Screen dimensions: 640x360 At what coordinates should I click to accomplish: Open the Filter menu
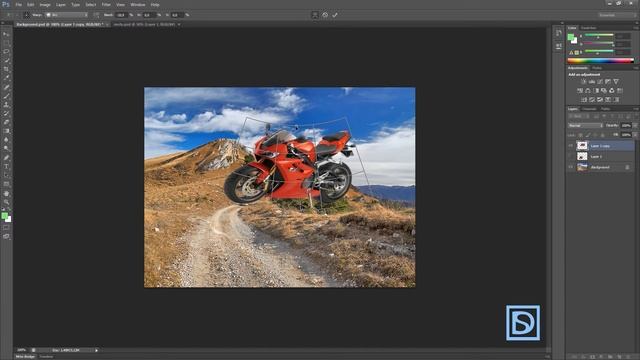click(x=106, y=4)
